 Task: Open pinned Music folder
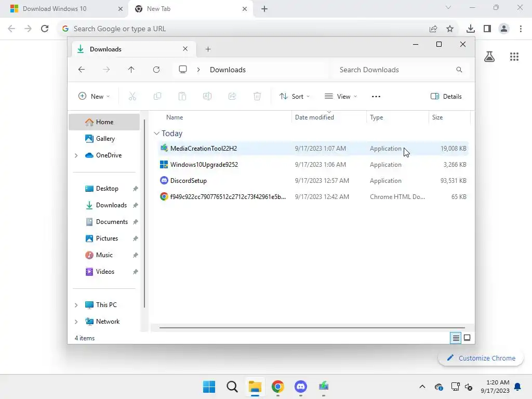(x=104, y=255)
